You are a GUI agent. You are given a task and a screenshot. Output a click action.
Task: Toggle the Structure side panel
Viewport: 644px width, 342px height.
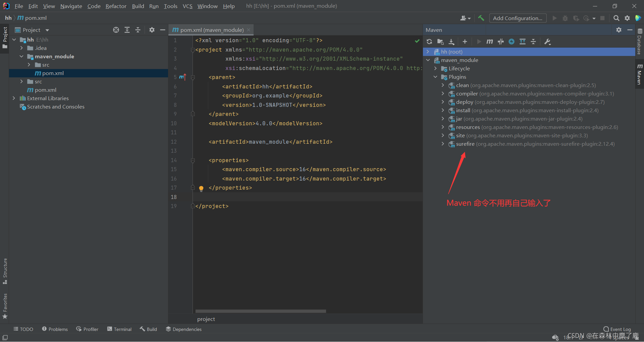pos(5,271)
